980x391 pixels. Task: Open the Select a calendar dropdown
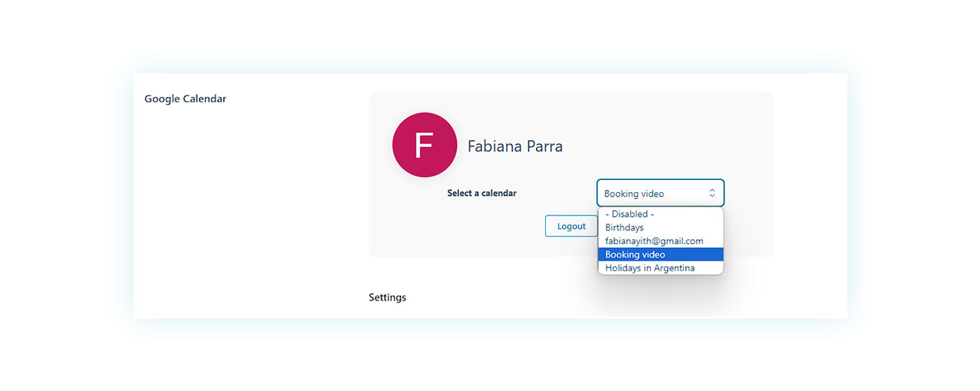[660, 193]
